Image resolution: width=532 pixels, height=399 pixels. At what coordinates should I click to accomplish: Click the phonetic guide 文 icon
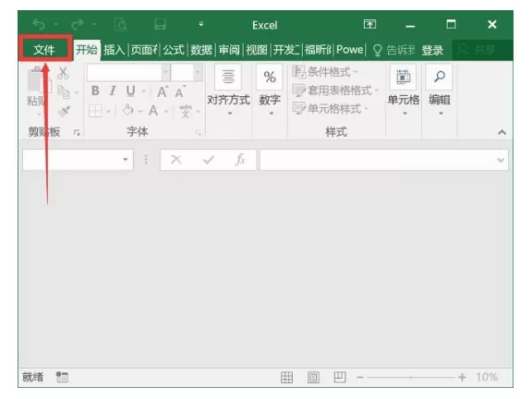[x=186, y=111]
